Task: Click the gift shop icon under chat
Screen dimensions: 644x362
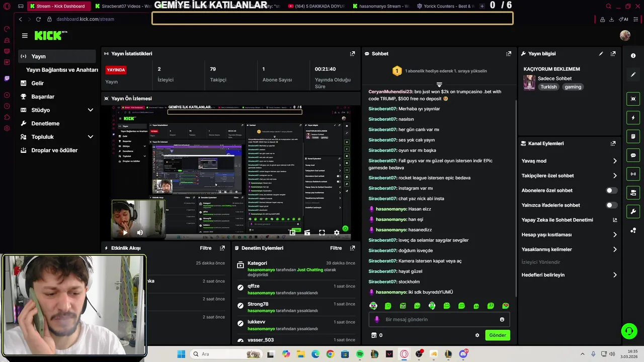Action: 374,335
